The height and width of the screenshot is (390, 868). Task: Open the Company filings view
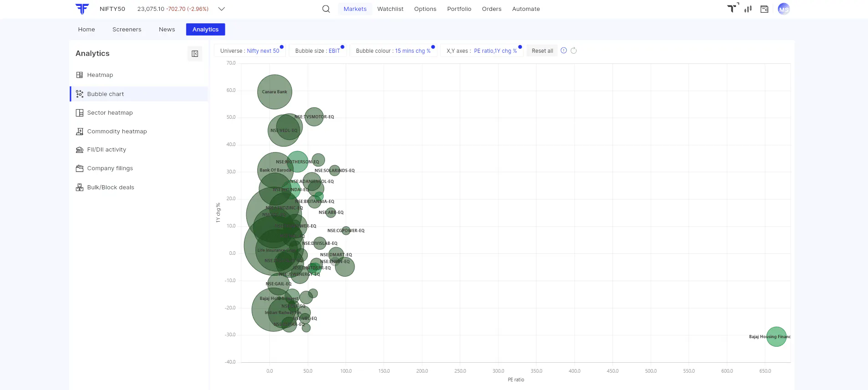(139, 168)
